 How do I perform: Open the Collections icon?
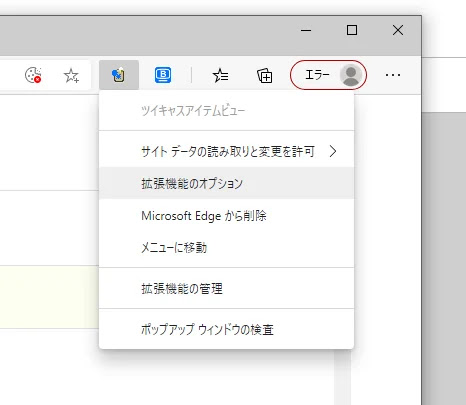click(x=265, y=75)
